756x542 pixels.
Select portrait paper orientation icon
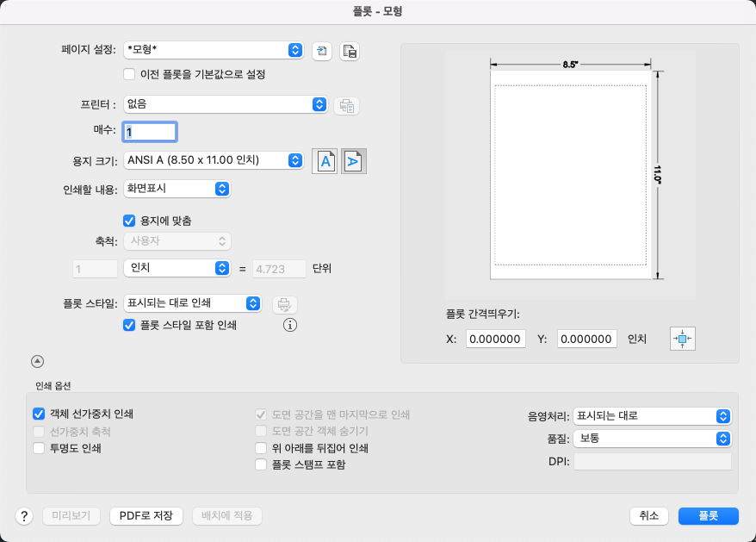point(325,161)
